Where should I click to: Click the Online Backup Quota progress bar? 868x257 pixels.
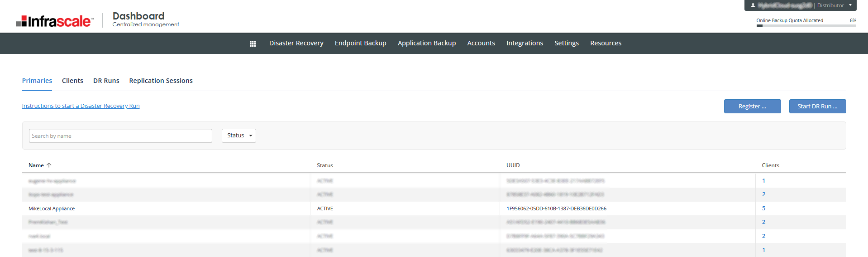point(806,25)
